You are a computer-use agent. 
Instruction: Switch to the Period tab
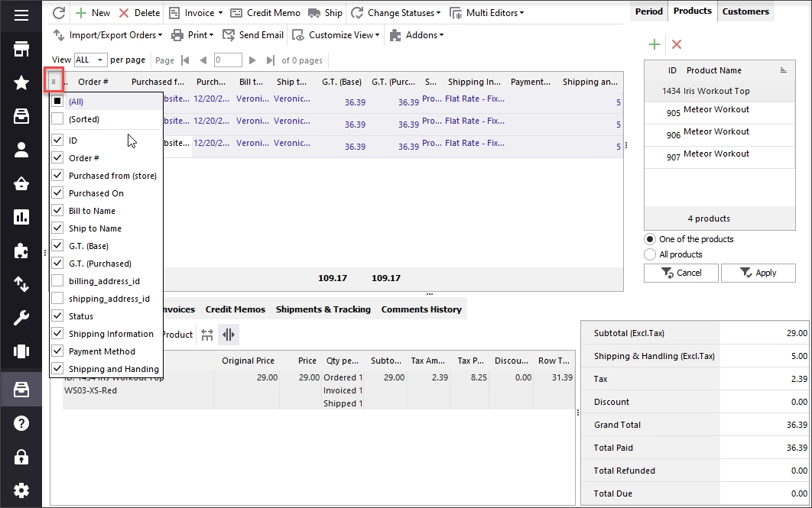(649, 11)
